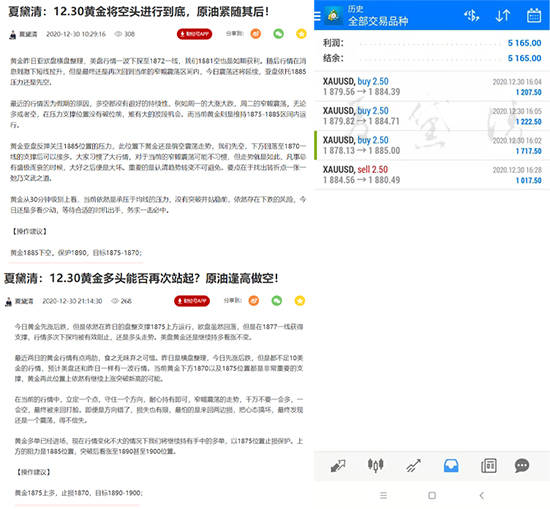The image size is (550, 509).
Task: Click the profit amount 1 222.50
Action: (x=529, y=122)
